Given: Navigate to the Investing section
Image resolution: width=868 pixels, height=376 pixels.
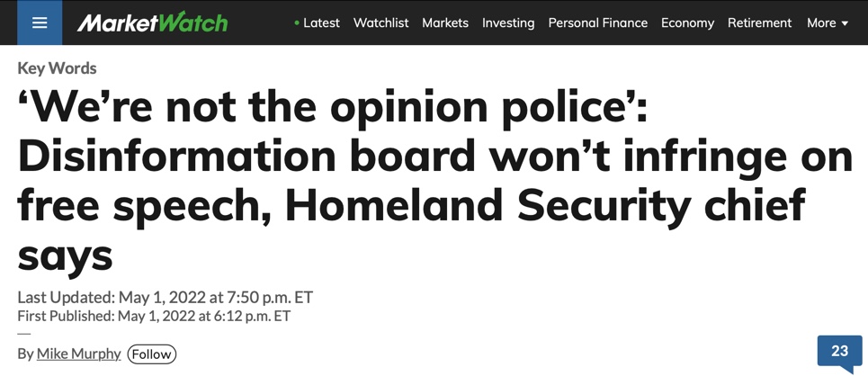Looking at the screenshot, I should pos(508,22).
